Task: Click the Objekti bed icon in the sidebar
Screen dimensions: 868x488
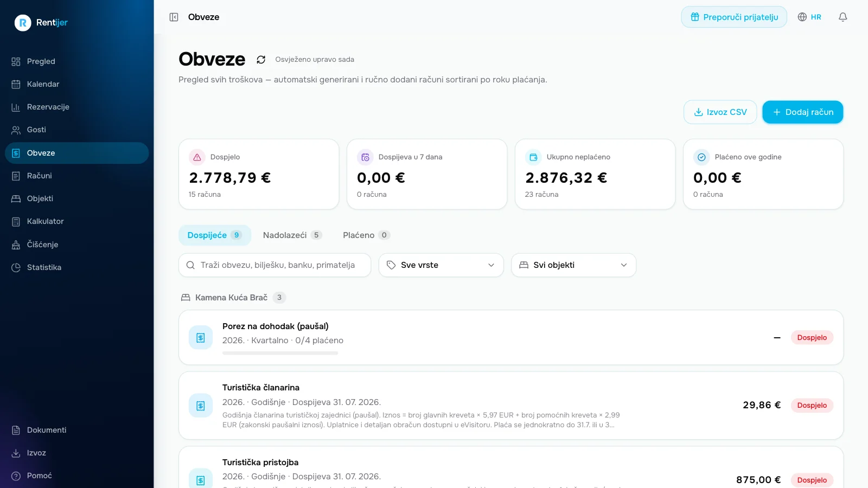Action: [x=16, y=198]
